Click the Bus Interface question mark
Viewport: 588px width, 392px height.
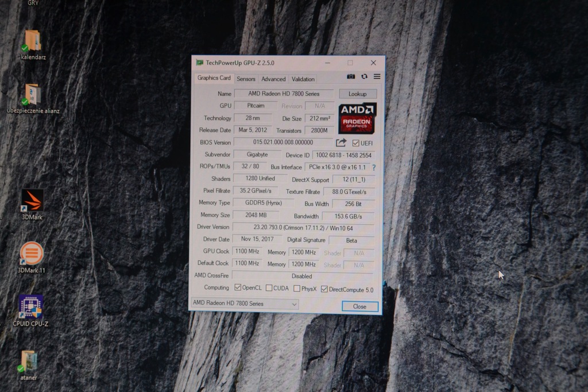[x=373, y=167]
